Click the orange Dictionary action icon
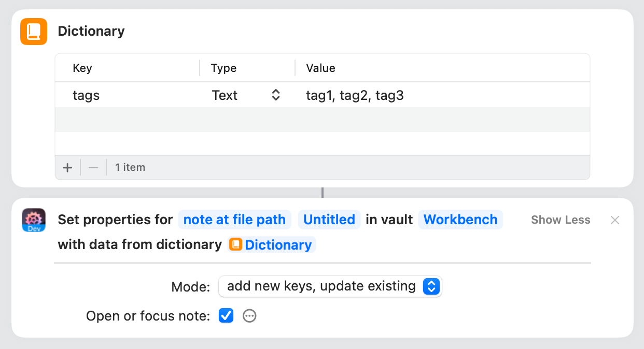 pos(34,32)
